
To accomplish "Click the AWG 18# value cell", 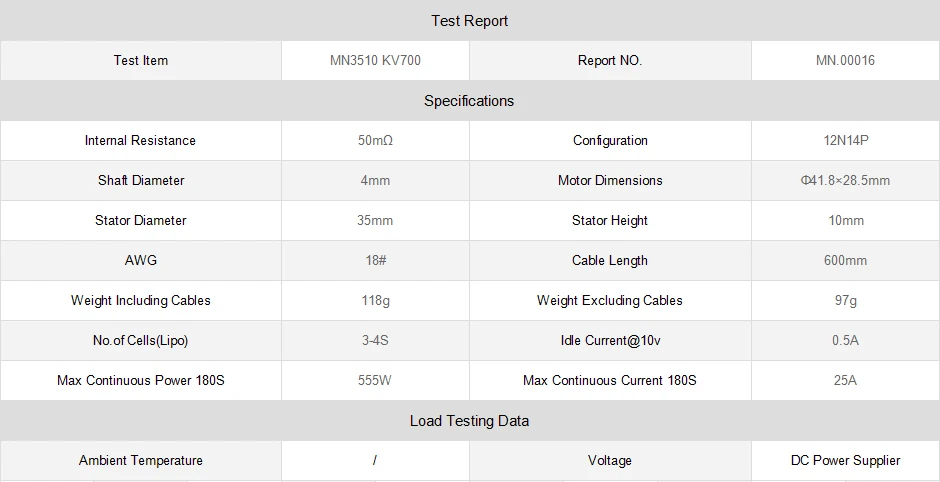I will tap(375, 261).
